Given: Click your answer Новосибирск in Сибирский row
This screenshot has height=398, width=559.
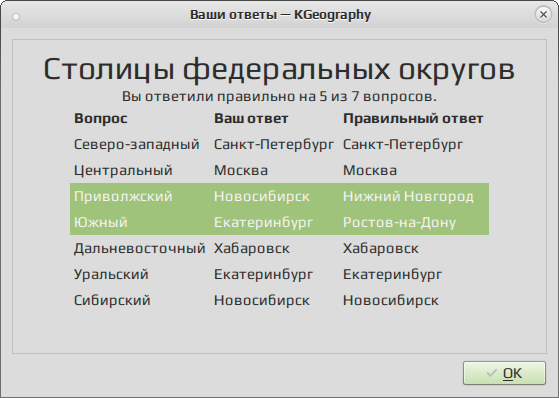Looking at the screenshot, I should pos(262,301).
